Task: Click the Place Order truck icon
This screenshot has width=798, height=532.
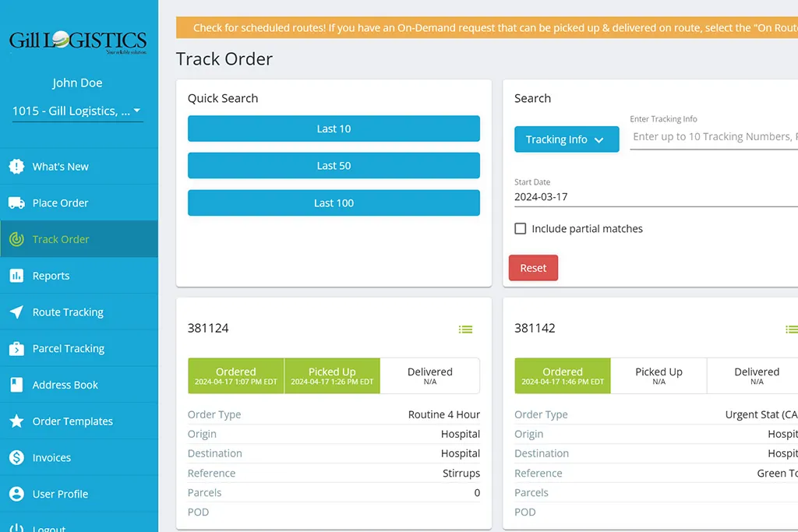Action: point(16,203)
